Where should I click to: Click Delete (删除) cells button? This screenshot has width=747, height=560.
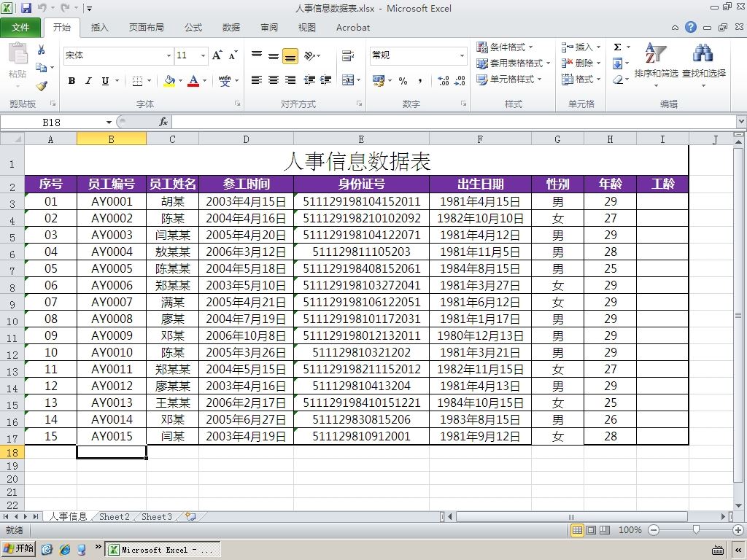tap(581, 63)
